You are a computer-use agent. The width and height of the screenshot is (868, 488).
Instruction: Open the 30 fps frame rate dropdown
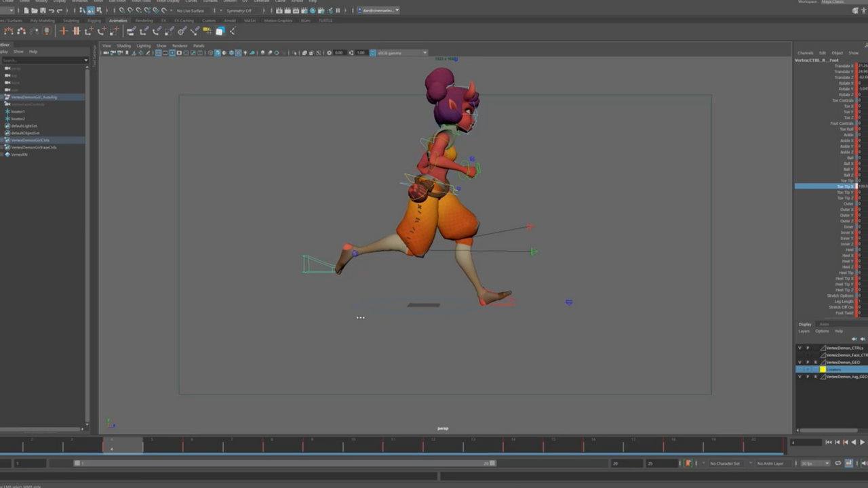814,464
